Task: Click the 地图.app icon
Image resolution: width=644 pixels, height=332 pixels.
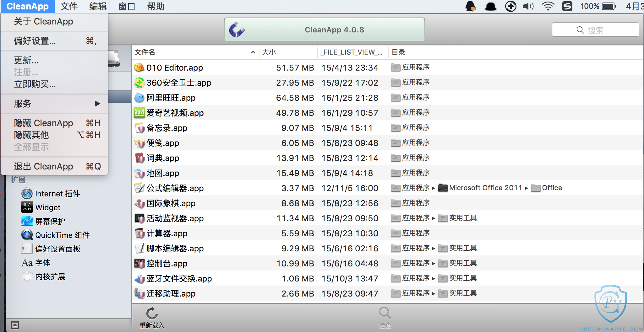Action: pos(139,173)
